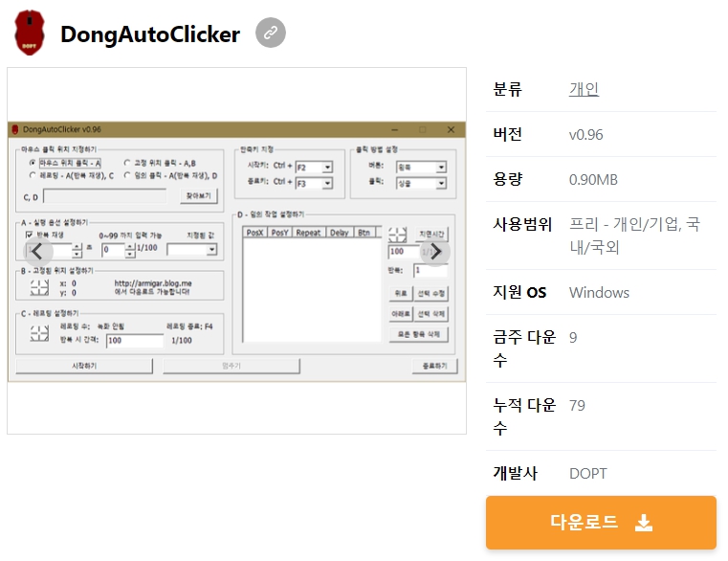Minimize the DongAutoClicker v0.96 window

[x=395, y=129]
